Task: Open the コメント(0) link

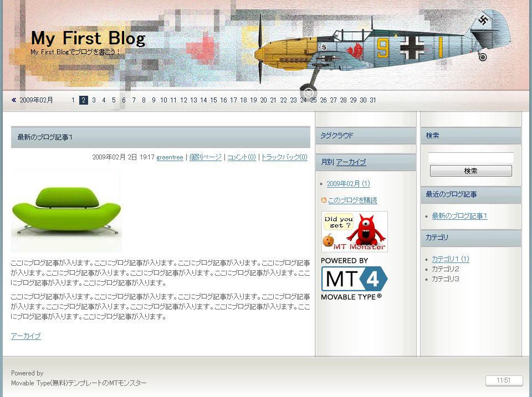Action: click(242, 157)
